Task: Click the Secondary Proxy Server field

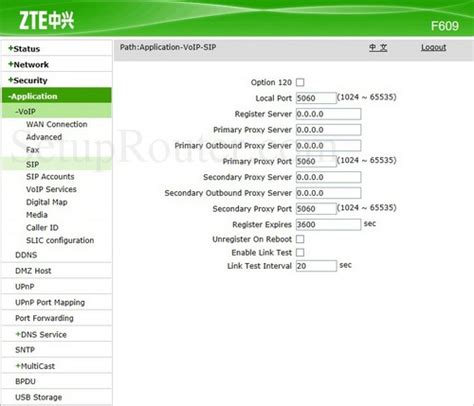Action: point(328,177)
